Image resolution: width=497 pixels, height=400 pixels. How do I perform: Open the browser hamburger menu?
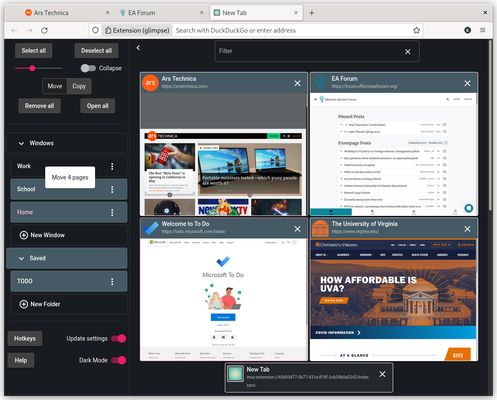(x=483, y=30)
